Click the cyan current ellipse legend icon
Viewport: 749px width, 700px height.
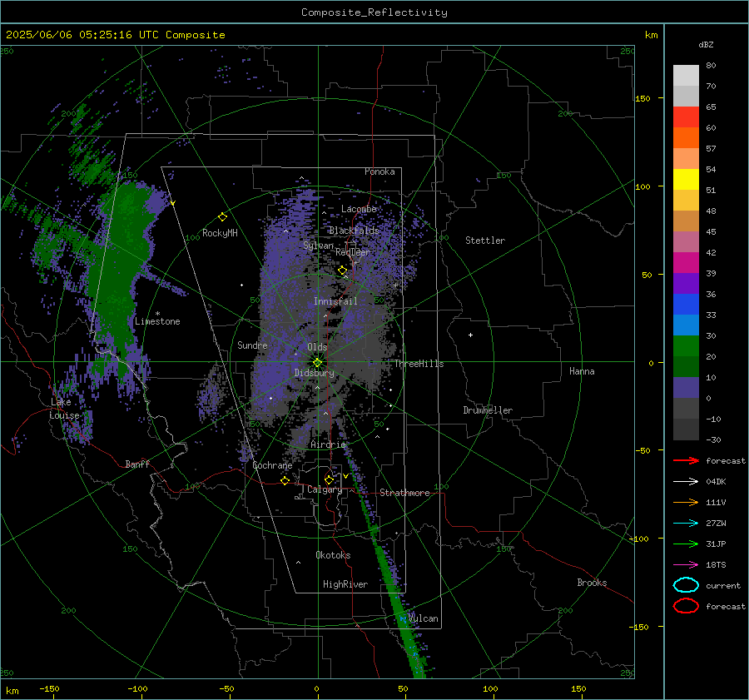[x=686, y=585]
